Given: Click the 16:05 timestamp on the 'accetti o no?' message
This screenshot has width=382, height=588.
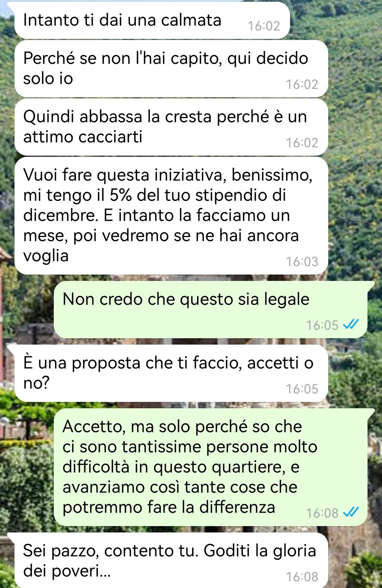Looking at the screenshot, I should point(302,389).
